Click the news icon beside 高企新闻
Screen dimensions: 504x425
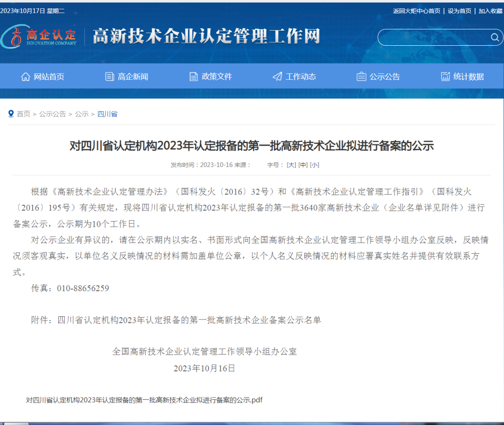pyautogui.click(x=110, y=77)
